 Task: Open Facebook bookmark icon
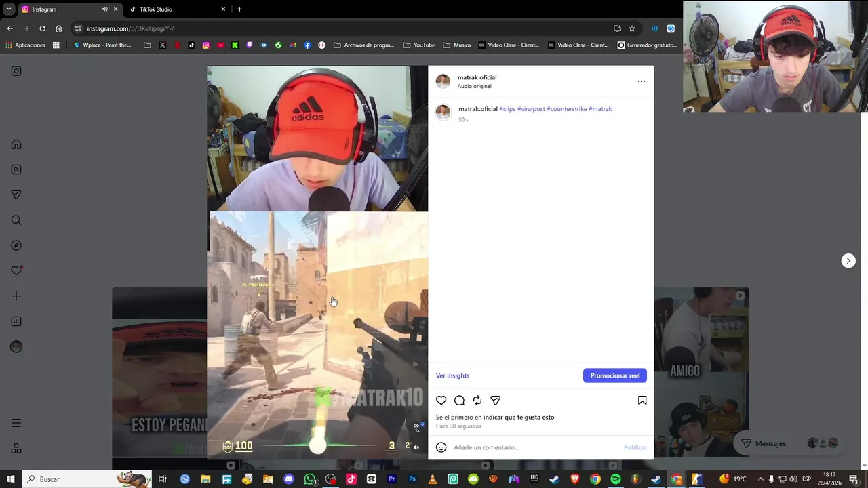point(307,45)
